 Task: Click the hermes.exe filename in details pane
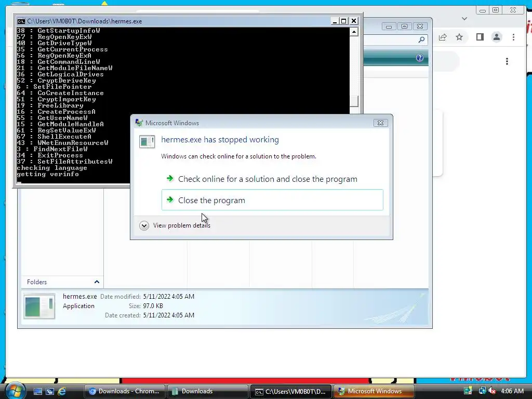79,296
